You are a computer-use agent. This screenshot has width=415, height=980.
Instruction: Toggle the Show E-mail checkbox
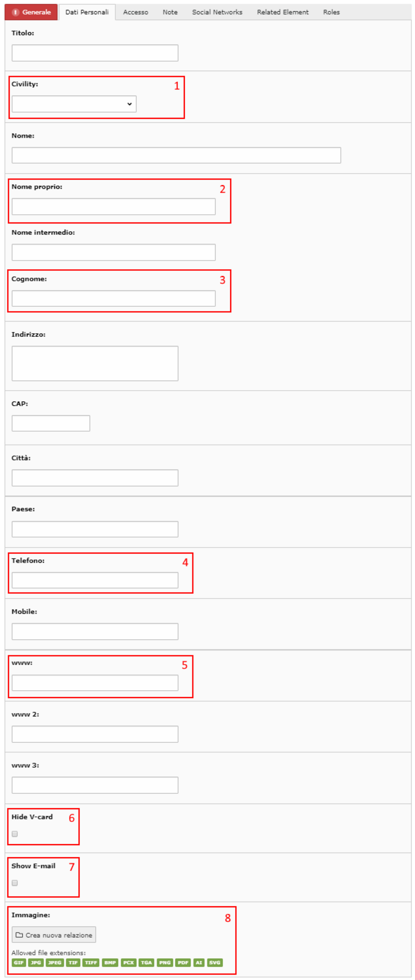pos(15,882)
